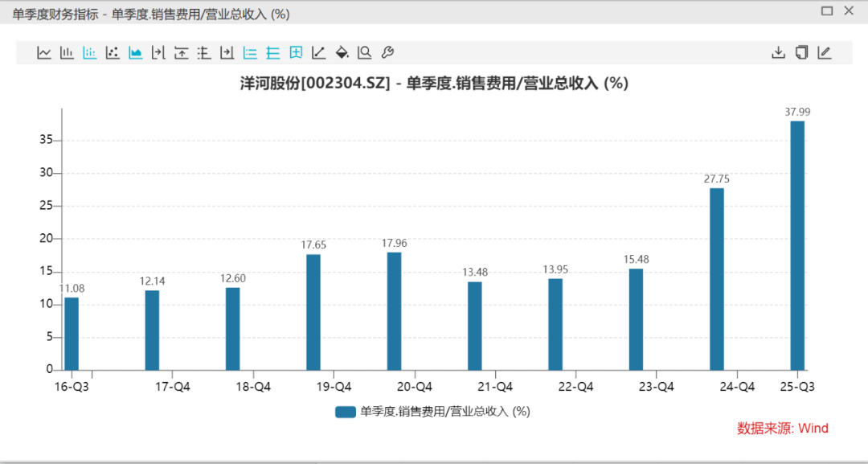Image resolution: width=868 pixels, height=464 pixels.
Task: Select scatter plot chart type
Action: [x=113, y=52]
